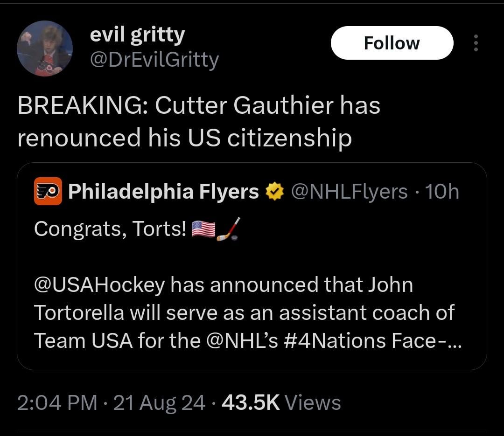The image size is (504, 436).
Task: Click the BREAKING Cutter Gauthier tweet text
Action: click(199, 121)
